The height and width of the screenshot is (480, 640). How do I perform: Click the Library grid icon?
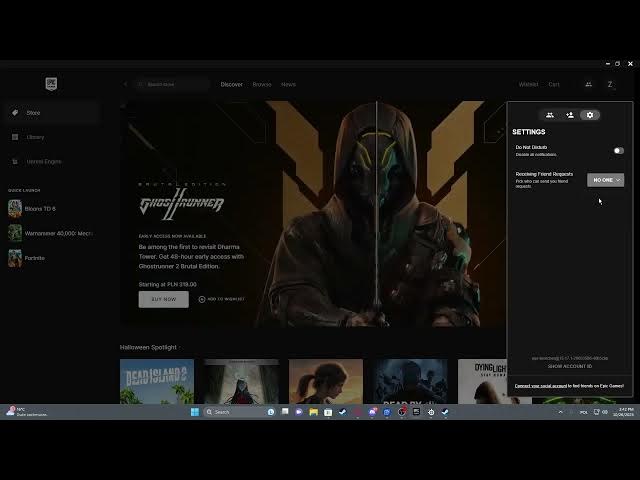tap(15, 137)
